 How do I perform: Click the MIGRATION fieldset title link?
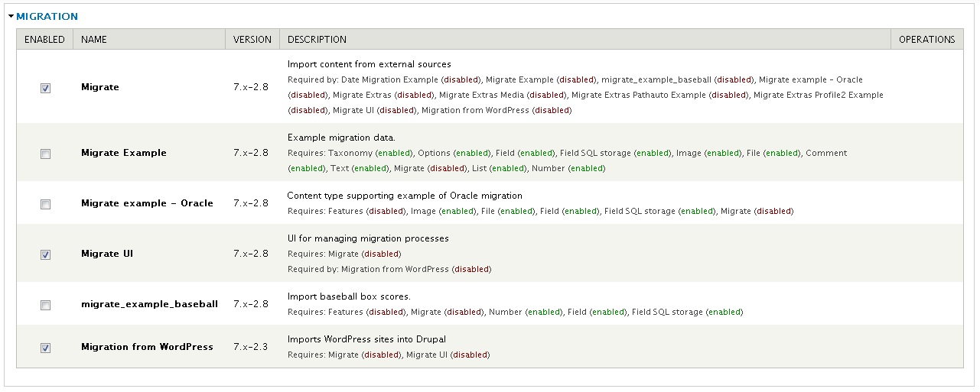tap(47, 16)
